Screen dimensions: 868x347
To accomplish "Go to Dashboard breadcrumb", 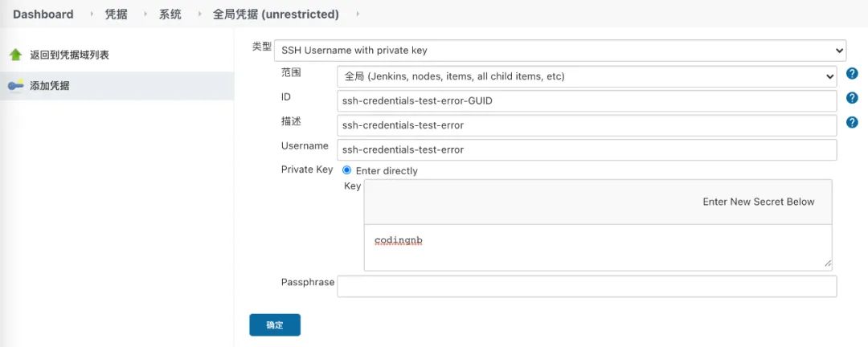I will (43, 14).
